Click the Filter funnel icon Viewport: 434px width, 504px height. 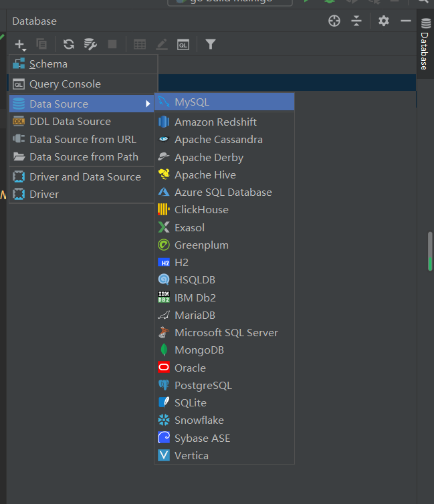pyautogui.click(x=211, y=44)
